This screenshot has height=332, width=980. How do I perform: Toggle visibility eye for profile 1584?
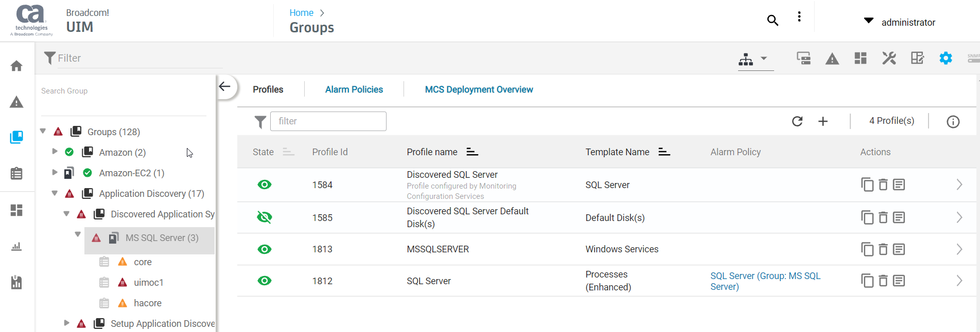[265, 185]
